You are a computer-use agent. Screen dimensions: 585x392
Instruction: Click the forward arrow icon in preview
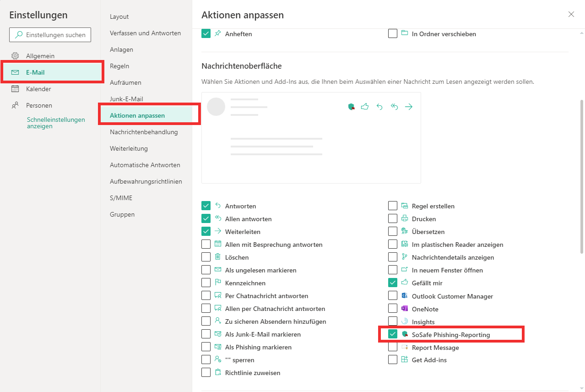click(409, 107)
